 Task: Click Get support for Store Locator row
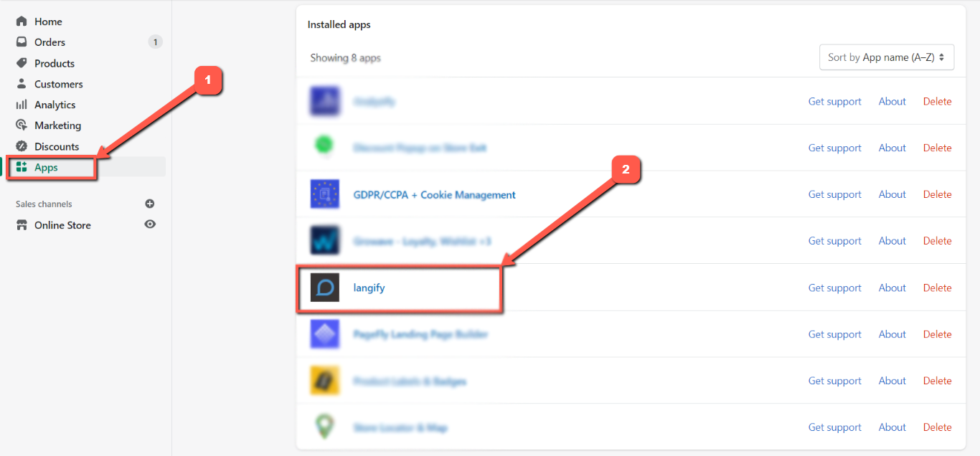(x=835, y=427)
